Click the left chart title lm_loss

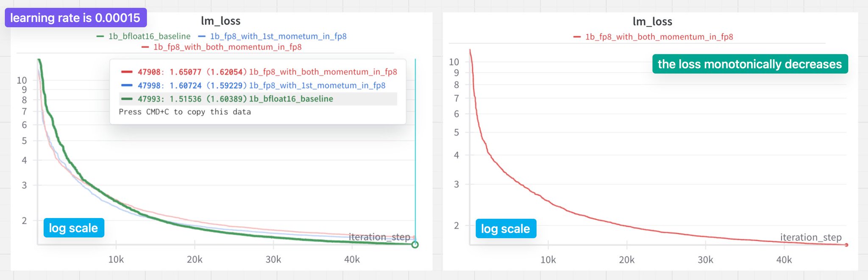tap(220, 21)
